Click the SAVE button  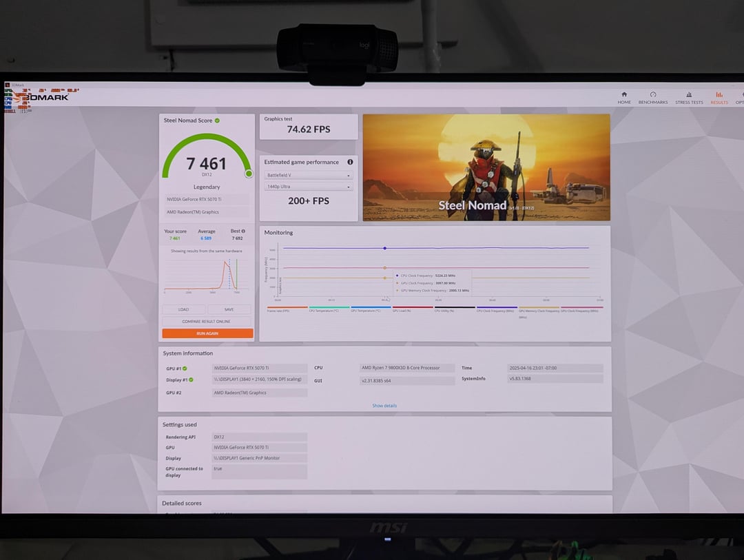point(229,309)
